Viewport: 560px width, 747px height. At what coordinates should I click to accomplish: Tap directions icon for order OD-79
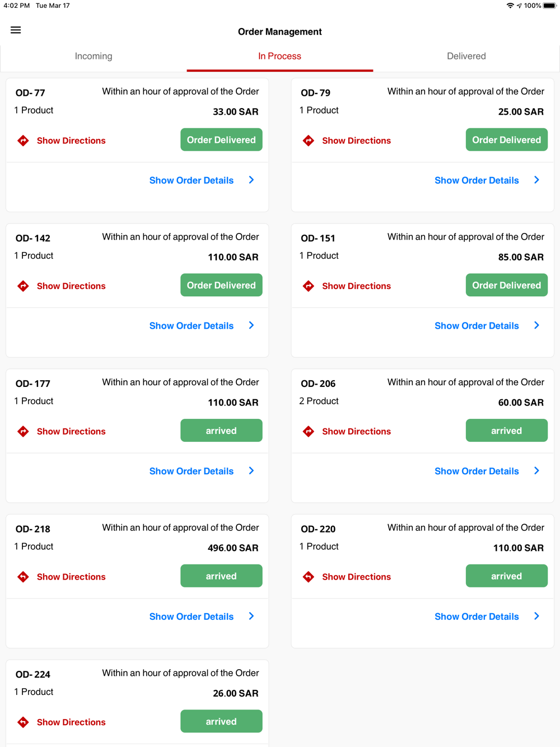click(309, 141)
